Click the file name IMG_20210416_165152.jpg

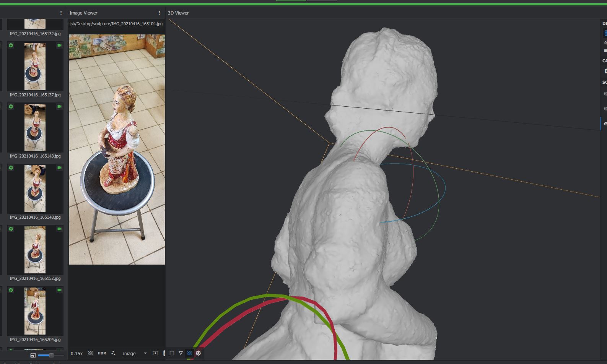point(35,278)
